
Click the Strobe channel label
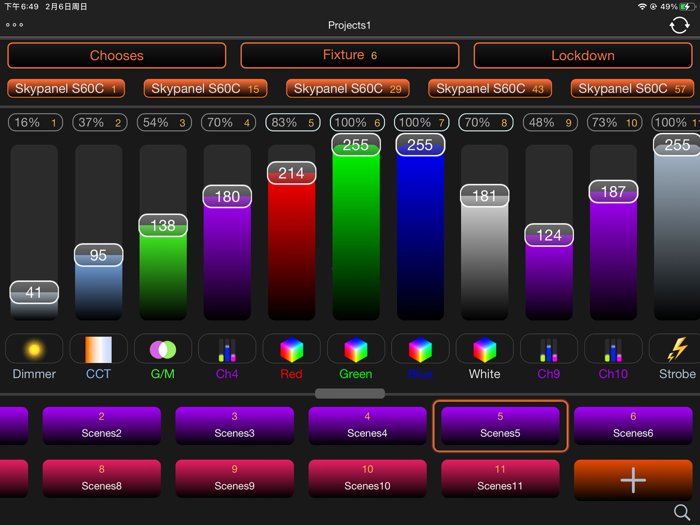click(677, 374)
